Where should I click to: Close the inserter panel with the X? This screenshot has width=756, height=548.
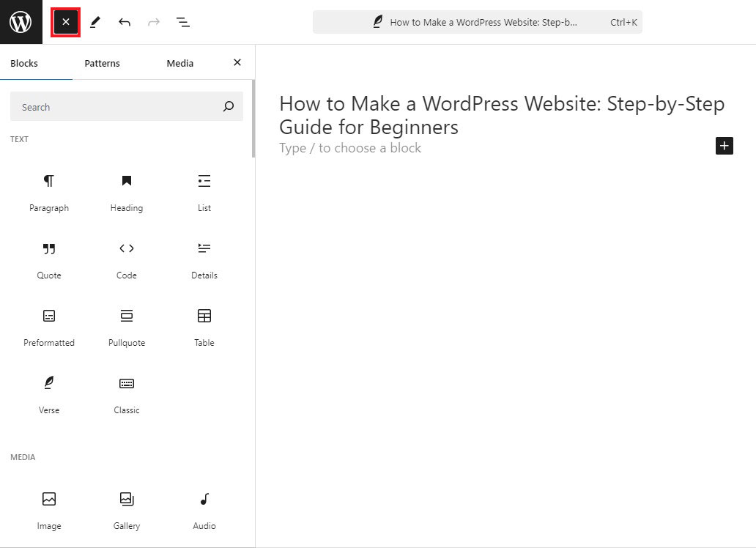click(237, 62)
